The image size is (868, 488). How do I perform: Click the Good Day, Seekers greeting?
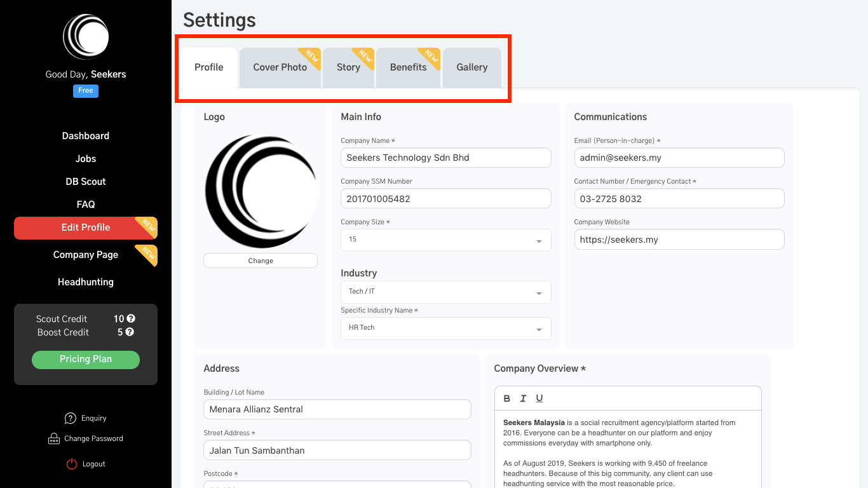pyautogui.click(x=86, y=74)
